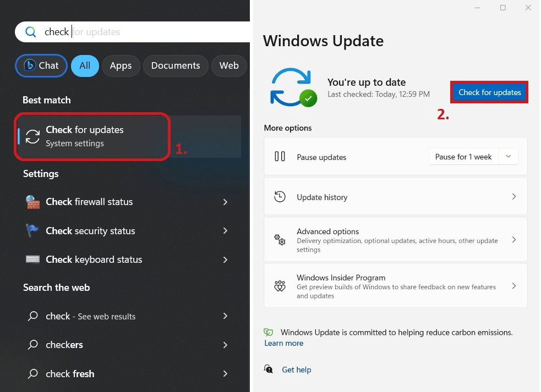The width and height of the screenshot is (541, 392).
Task: Open the Get help link
Action: (x=297, y=369)
